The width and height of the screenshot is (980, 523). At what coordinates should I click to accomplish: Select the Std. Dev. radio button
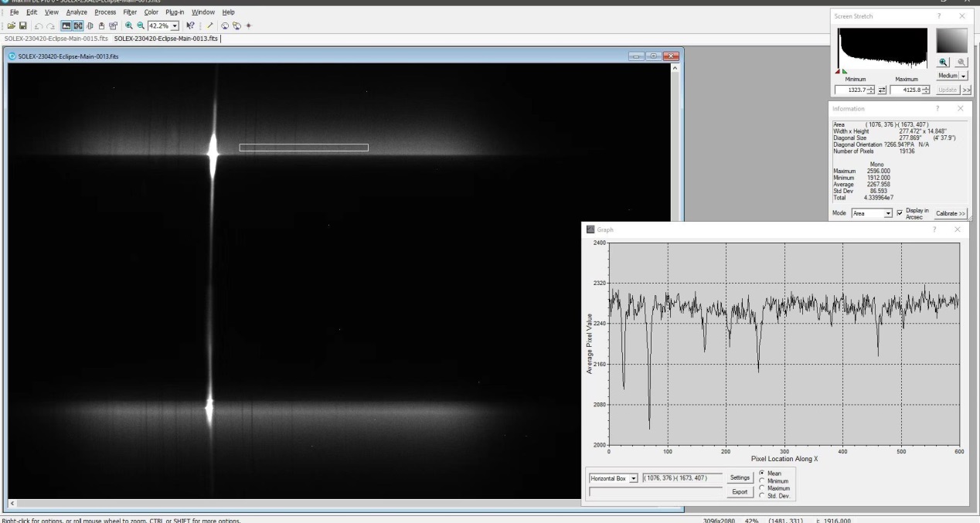pyautogui.click(x=764, y=496)
